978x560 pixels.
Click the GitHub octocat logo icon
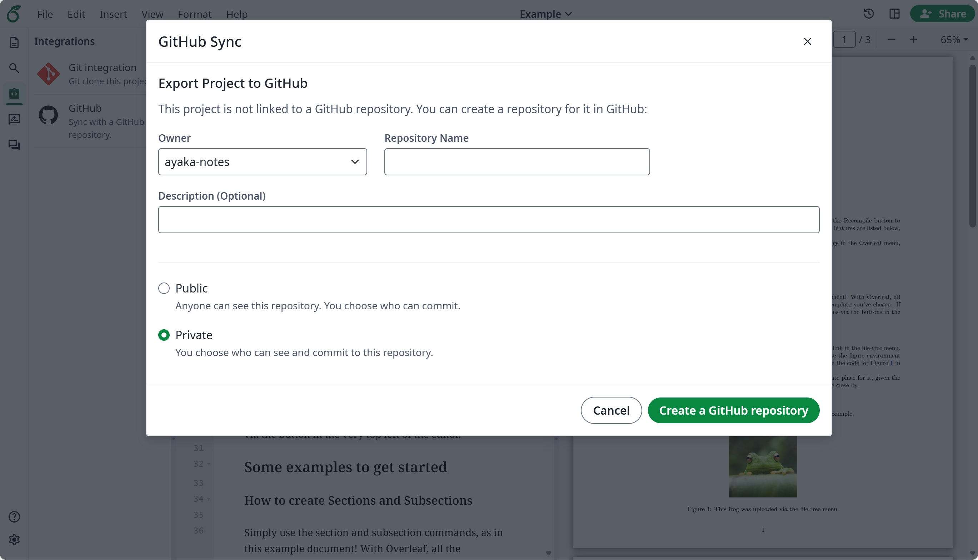click(49, 115)
